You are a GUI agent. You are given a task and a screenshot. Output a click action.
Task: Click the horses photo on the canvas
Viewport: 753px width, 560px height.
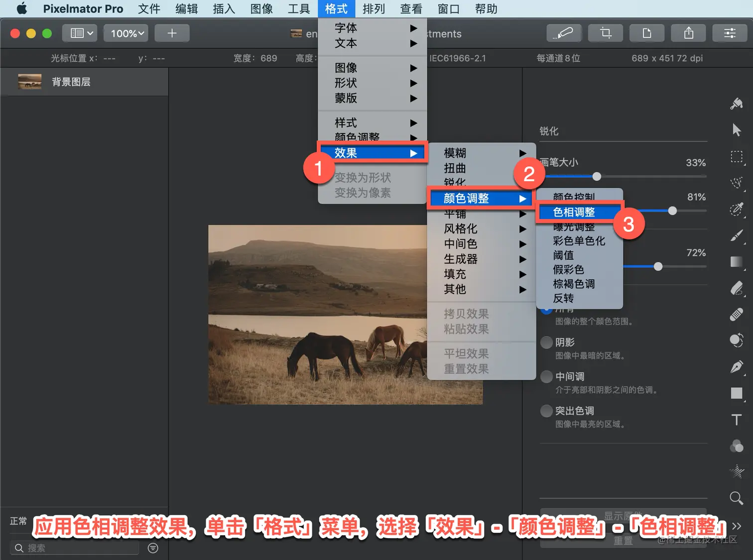tap(346, 315)
